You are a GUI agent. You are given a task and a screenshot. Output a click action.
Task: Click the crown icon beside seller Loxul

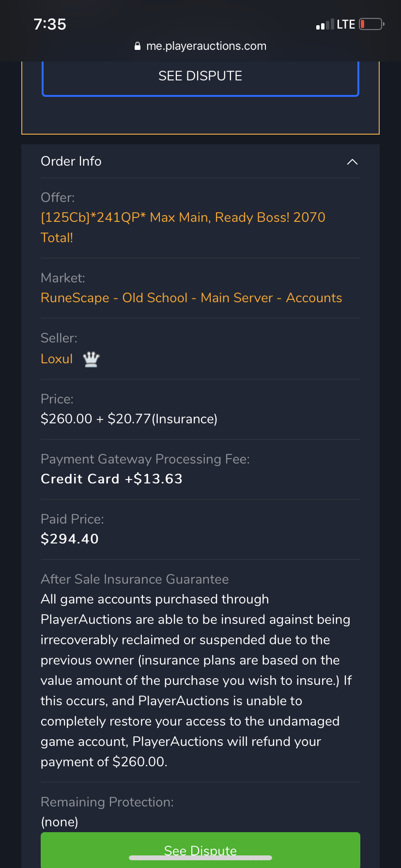[x=91, y=359]
